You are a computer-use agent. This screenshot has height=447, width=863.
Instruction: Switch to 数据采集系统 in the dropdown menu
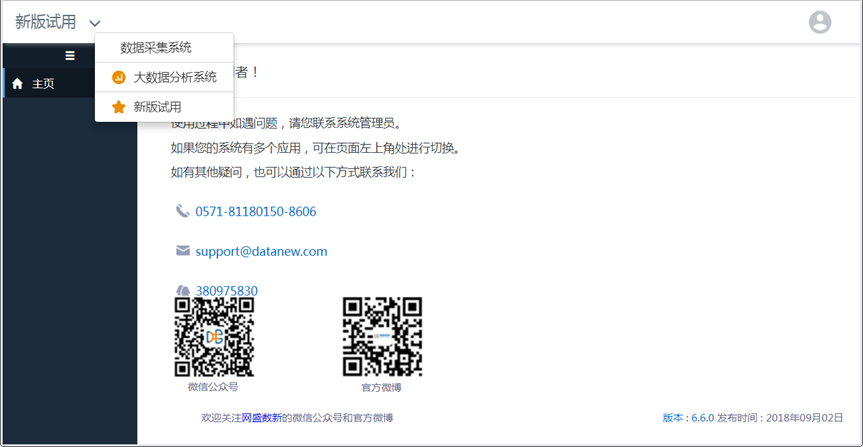click(156, 47)
